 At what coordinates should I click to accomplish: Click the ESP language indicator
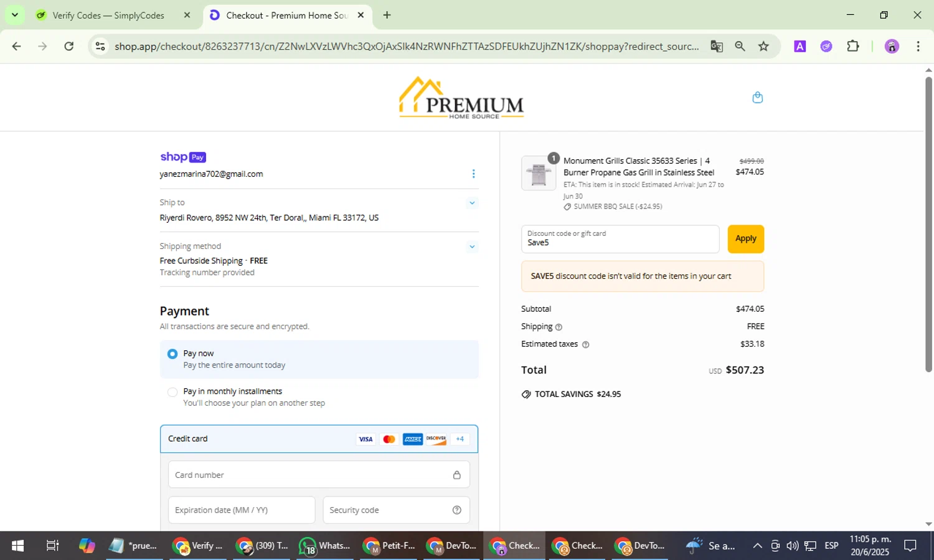[831, 546]
